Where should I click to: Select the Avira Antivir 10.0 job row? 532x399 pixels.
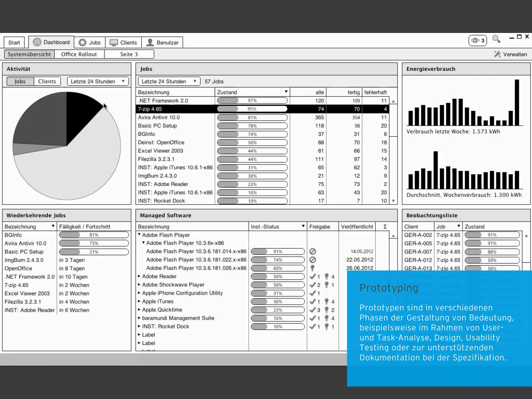[x=159, y=117]
